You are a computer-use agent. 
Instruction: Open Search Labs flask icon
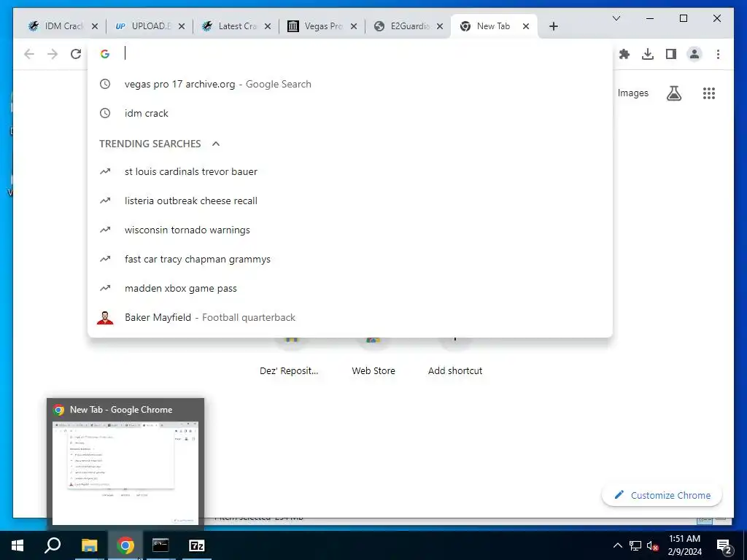[x=673, y=93]
